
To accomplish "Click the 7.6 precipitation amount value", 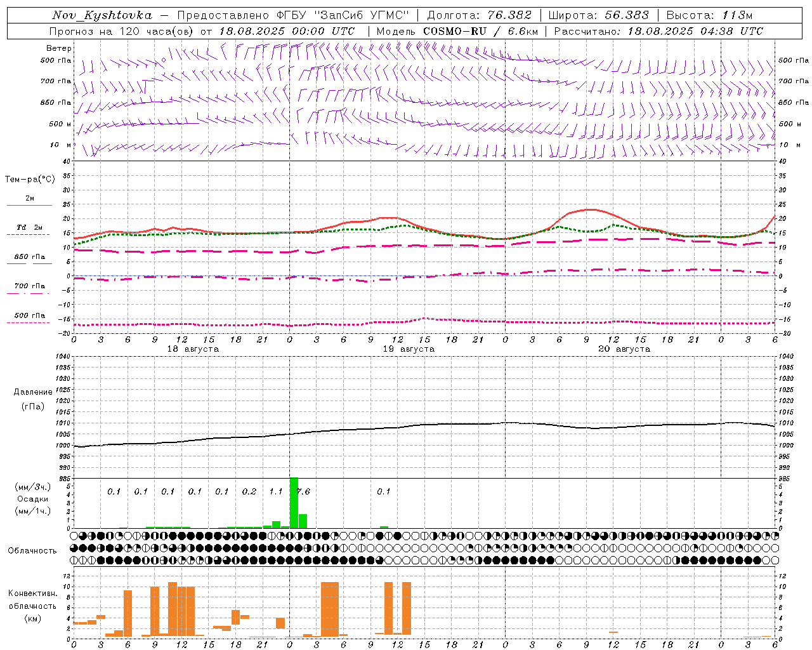I will (x=303, y=492).
